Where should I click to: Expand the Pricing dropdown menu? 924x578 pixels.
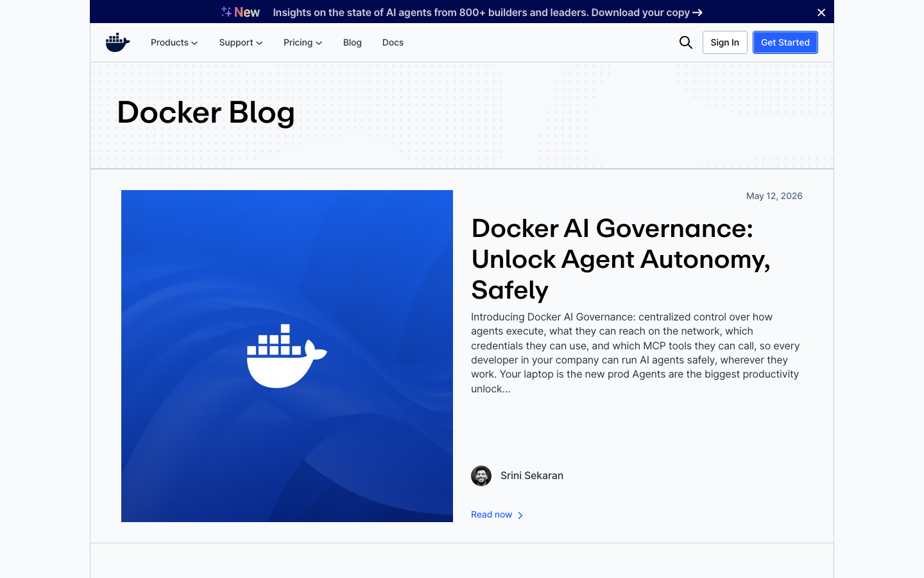click(303, 42)
